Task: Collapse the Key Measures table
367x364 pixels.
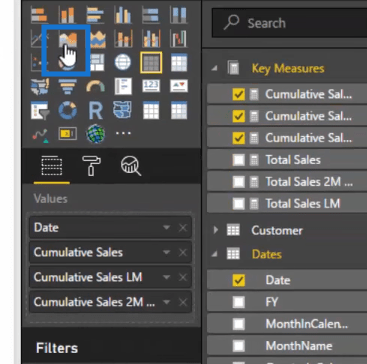Action: coord(215,68)
